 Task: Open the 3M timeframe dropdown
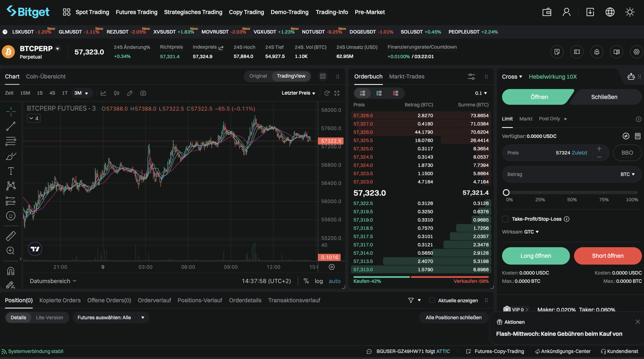pos(82,93)
